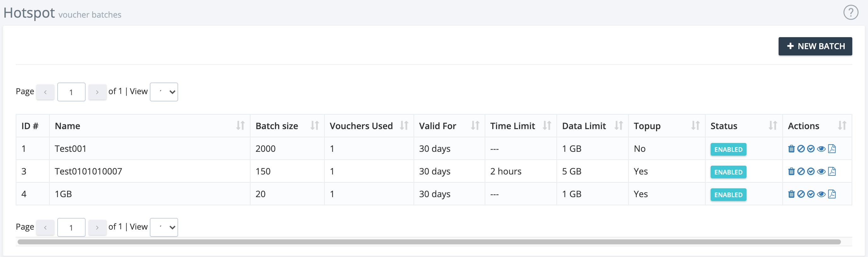Click the ID # column header
The width and height of the screenshot is (868, 257).
[x=33, y=126]
